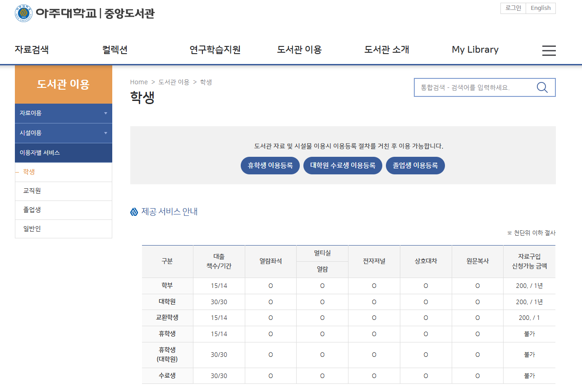Open the 도서관 소개 menu

click(386, 50)
